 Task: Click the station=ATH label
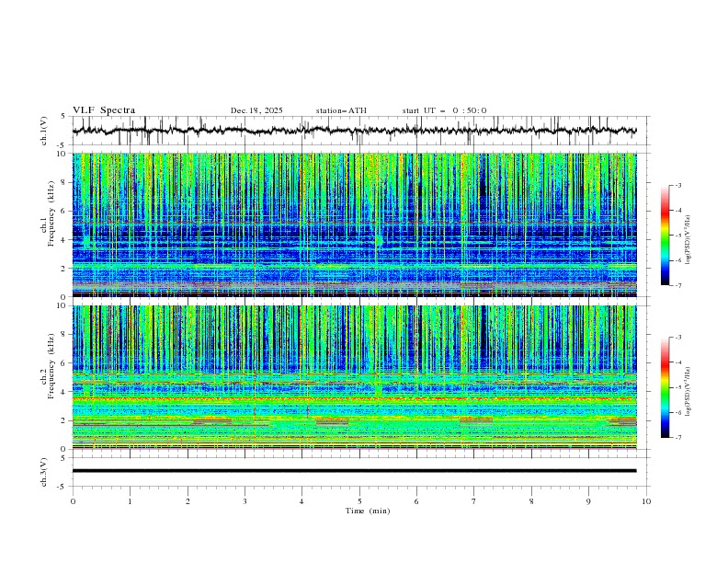click(341, 110)
